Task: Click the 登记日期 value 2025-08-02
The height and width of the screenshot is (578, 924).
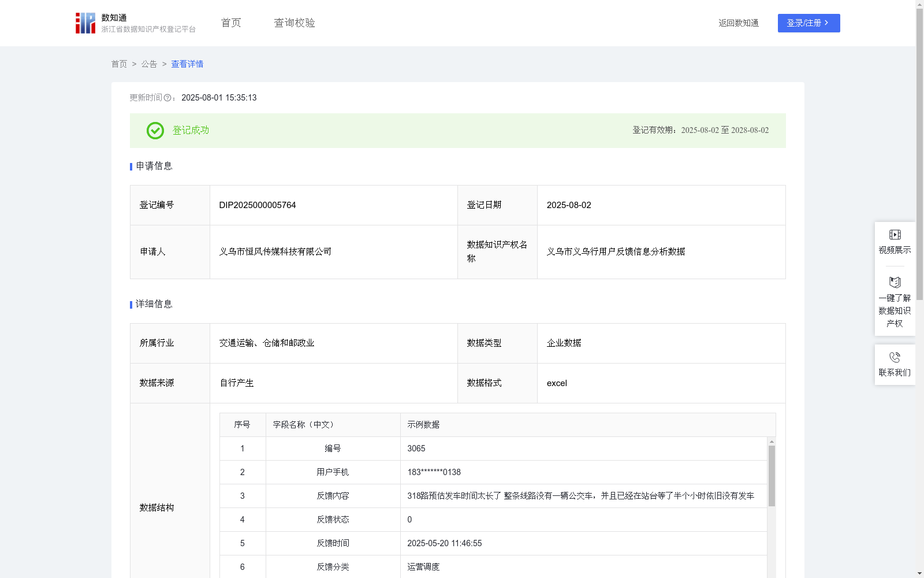Action: 569,205
